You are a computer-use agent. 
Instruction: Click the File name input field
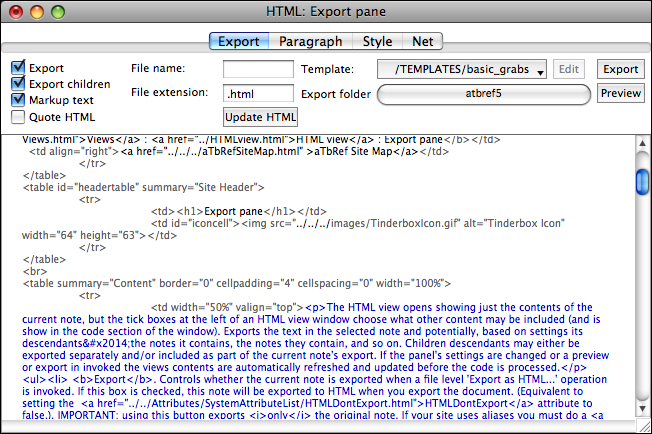click(257, 70)
